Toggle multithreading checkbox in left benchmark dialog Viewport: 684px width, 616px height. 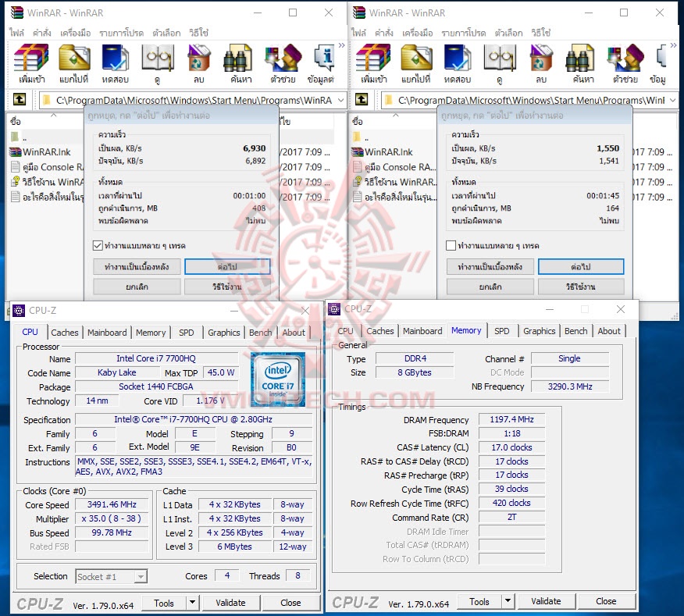98,246
